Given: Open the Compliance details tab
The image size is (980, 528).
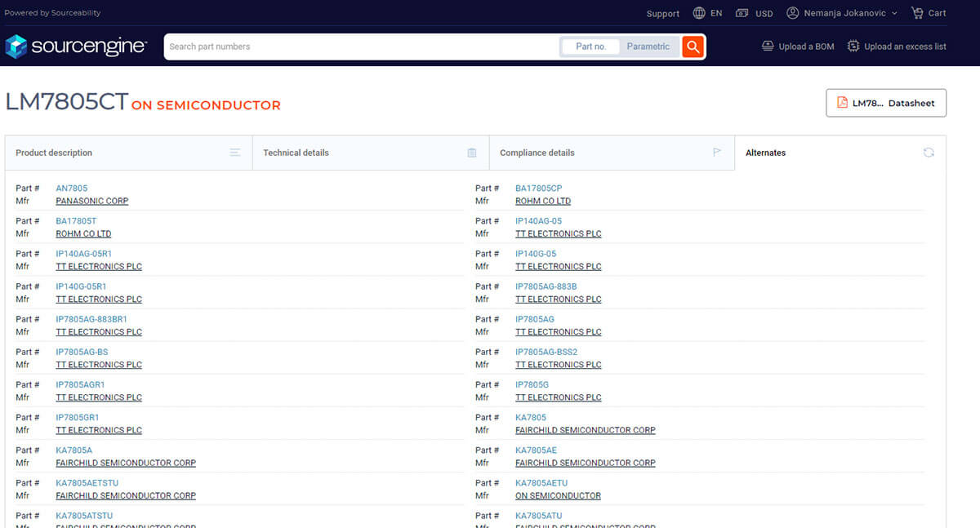Looking at the screenshot, I should pyautogui.click(x=612, y=153).
